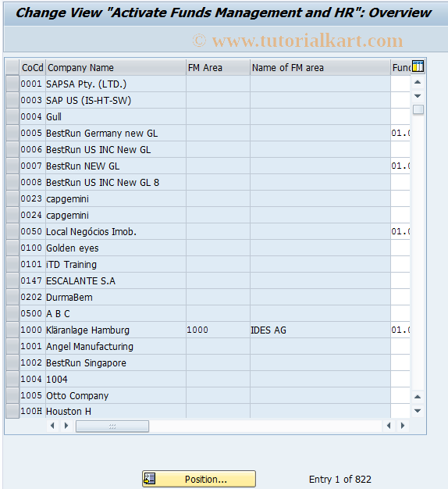Viewport: 448px width, 489px height.
Task: Select row 0008 BestRun US INC New GL 8
Action: click(12, 182)
